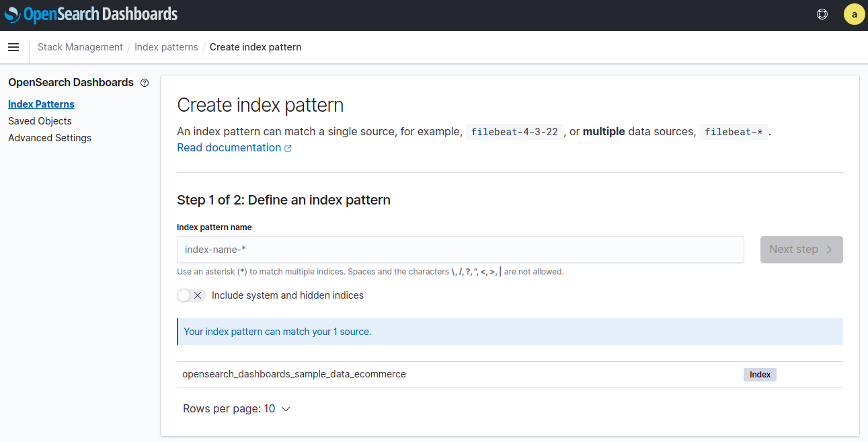
Task: Click the help icon beside OpenSearch Dashboards heading
Action: click(145, 83)
